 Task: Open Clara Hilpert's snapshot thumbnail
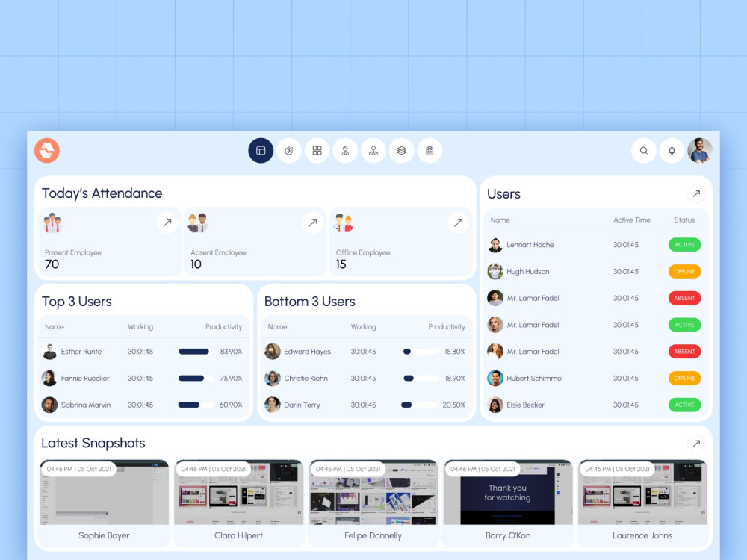pyautogui.click(x=239, y=492)
